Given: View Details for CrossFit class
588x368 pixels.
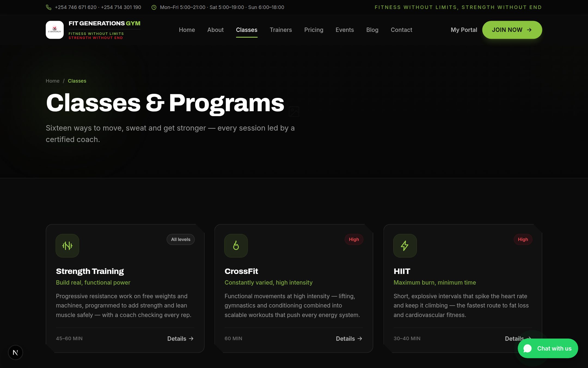Looking at the screenshot, I should point(349,339).
